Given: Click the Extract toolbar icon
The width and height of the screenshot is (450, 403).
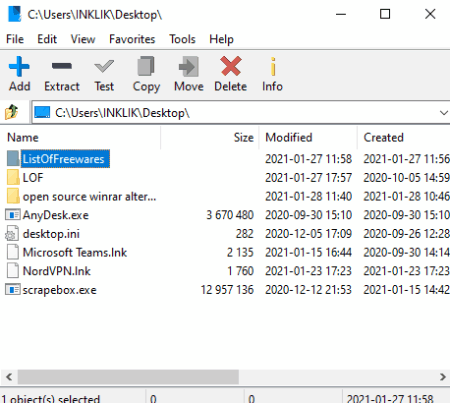Looking at the screenshot, I should [x=62, y=66].
